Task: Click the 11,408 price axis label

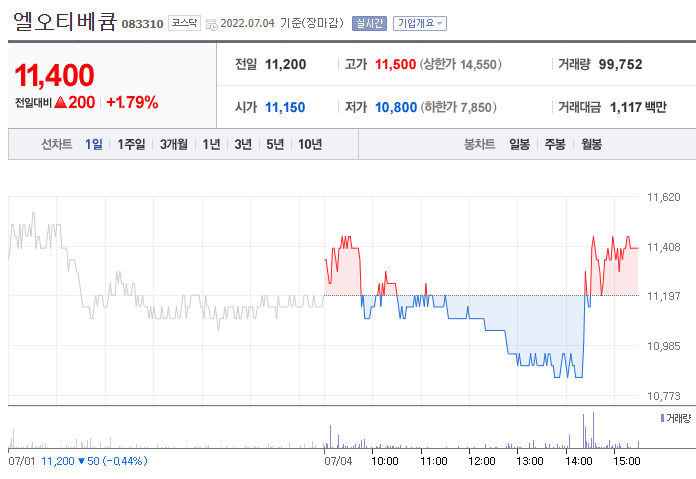Action: (x=664, y=247)
